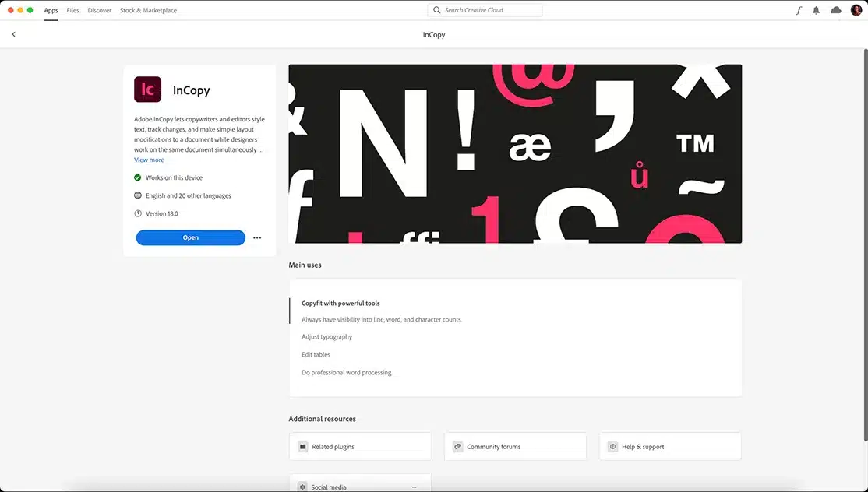
Task: Click the Help & support card icon
Action: (x=612, y=447)
